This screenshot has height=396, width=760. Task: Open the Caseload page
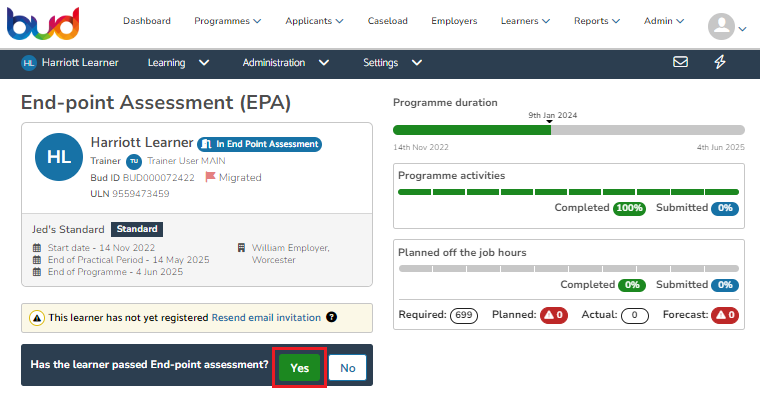click(x=388, y=21)
